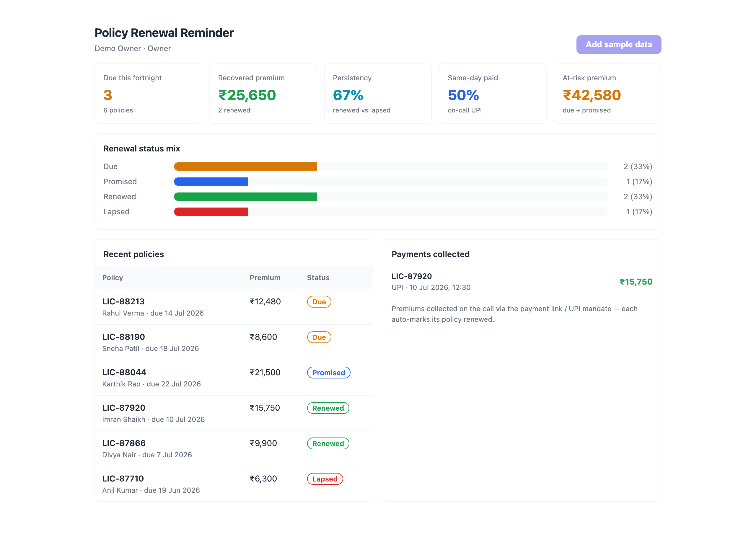Click the Payments collected heading
Viewport: 756px width, 555px height.
click(x=430, y=254)
